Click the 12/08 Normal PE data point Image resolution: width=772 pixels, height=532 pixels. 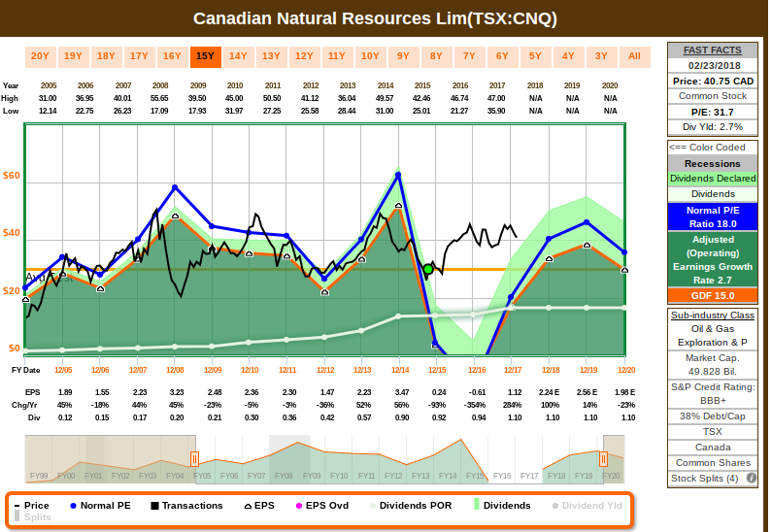click(175, 187)
